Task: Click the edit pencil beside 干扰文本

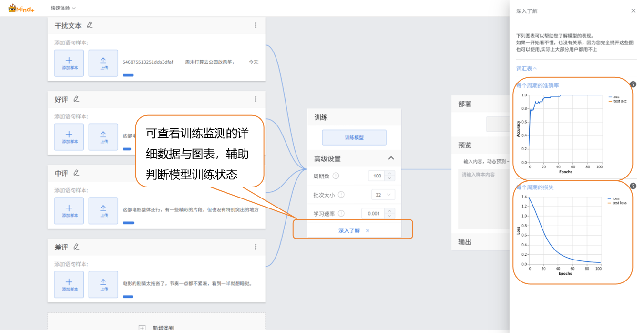Action: click(90, 25)
